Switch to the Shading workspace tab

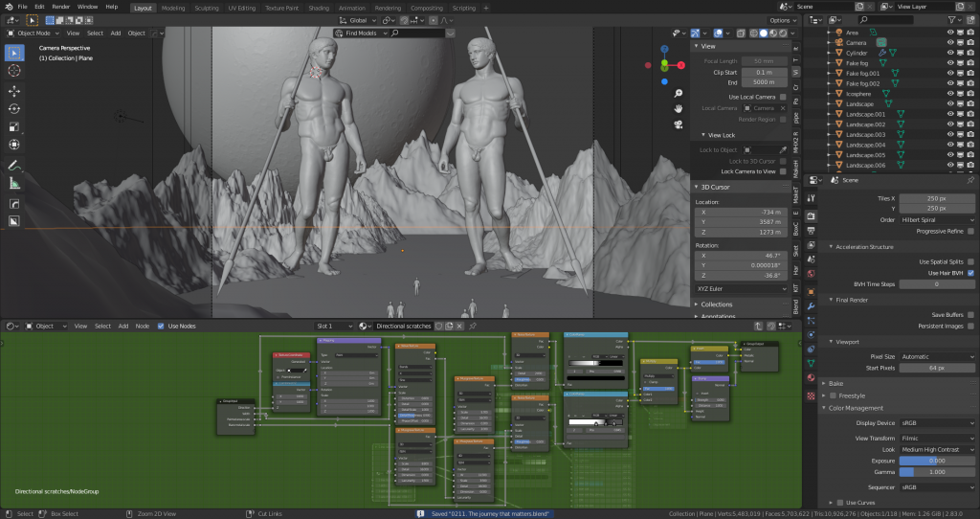(x=319, y=8)
